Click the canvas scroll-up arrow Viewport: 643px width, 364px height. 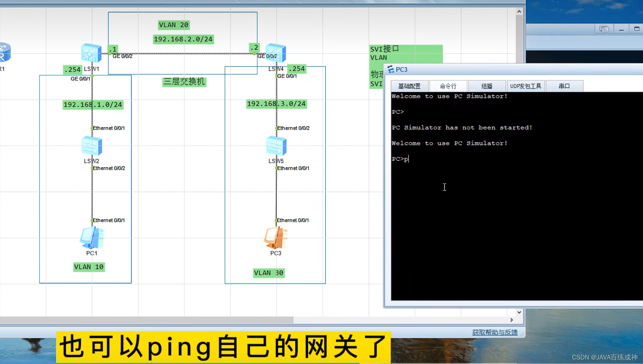(x=519, y=12)
